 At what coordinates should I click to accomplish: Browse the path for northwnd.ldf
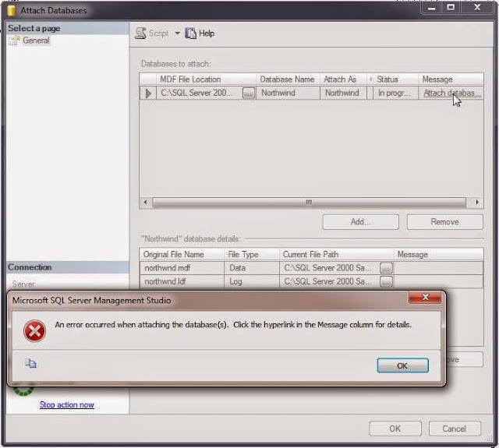(x=386, y=281)
